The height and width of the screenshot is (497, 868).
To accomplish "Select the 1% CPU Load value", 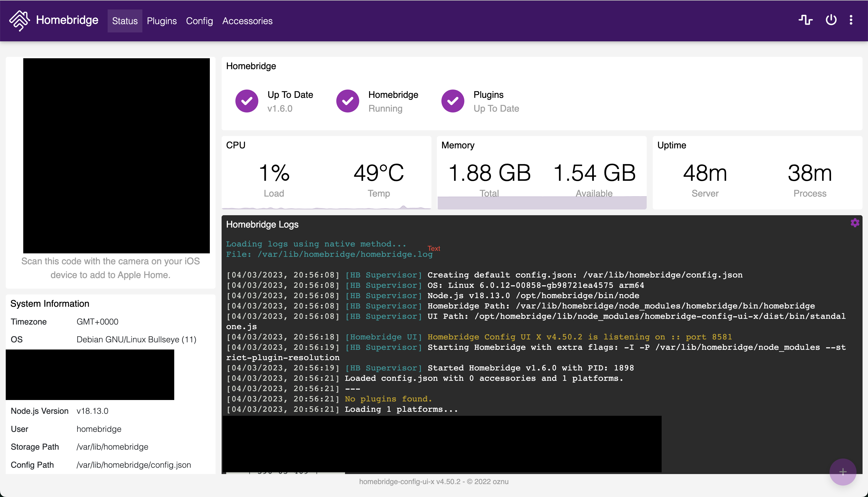I will point(274,173).
